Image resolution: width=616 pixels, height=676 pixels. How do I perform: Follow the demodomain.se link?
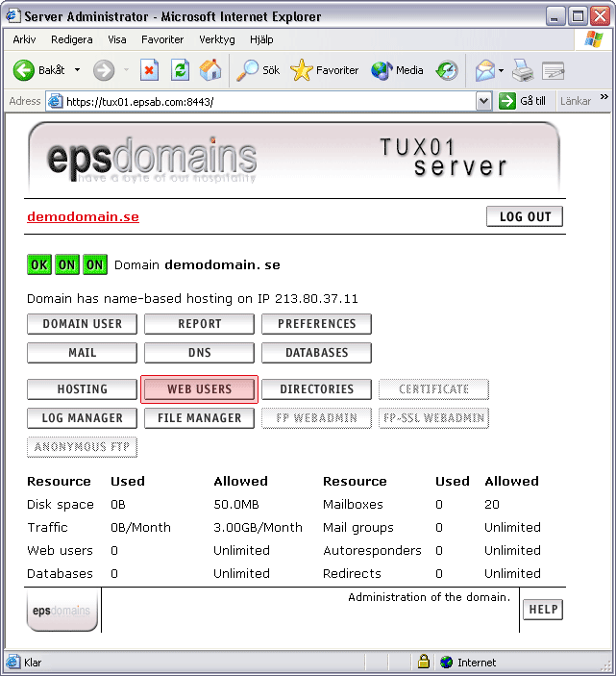point(83,216)
